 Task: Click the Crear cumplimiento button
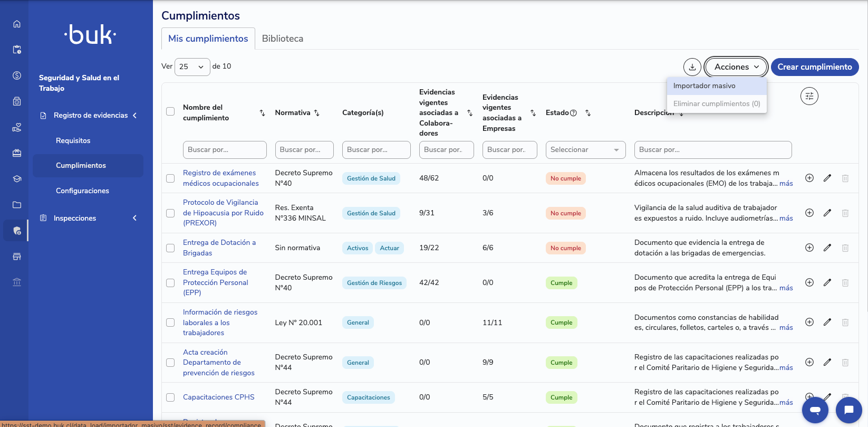815,67
